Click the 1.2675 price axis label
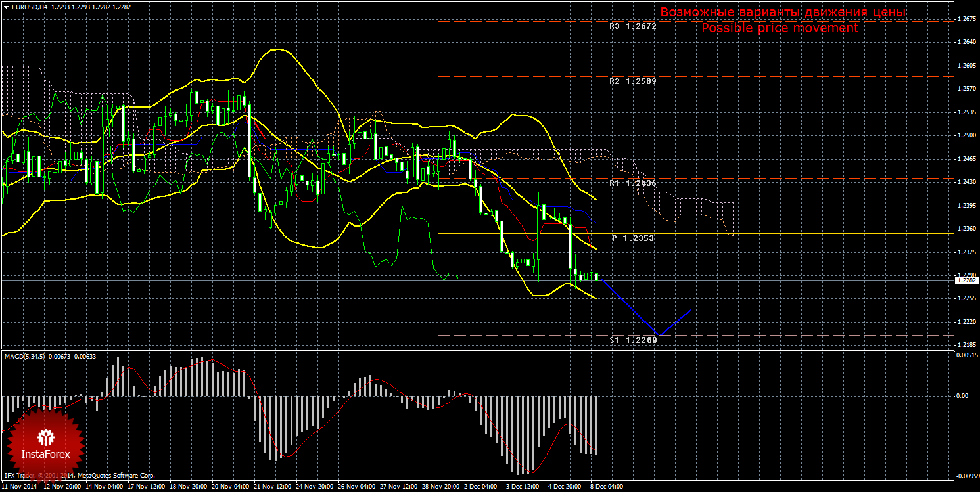980x492 pixels. pyautogui.click(x=966, y=19)
